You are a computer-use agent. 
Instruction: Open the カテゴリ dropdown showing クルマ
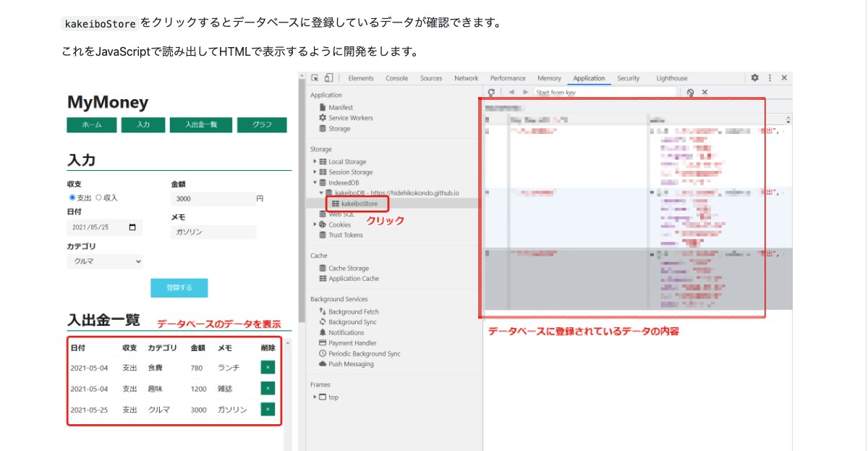pos(105,261)
